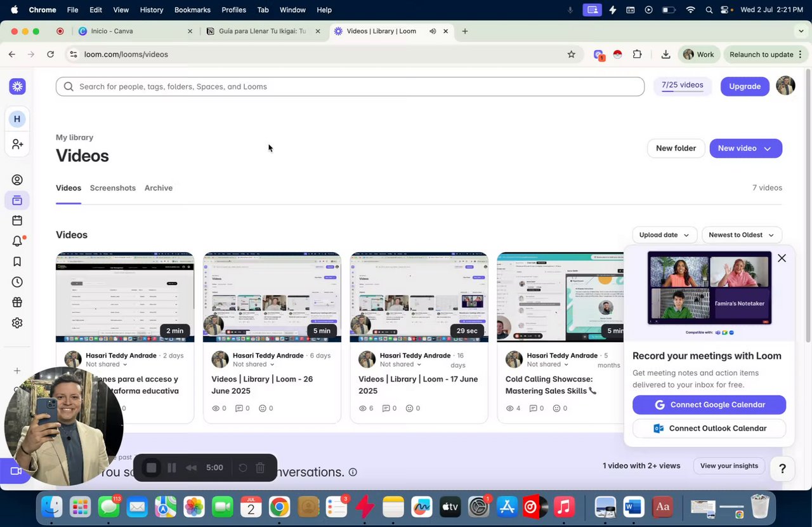Viewport: 812px width, 527px height.
Task: Open the Upload date sort dropdown
Action: coord(665,235)
